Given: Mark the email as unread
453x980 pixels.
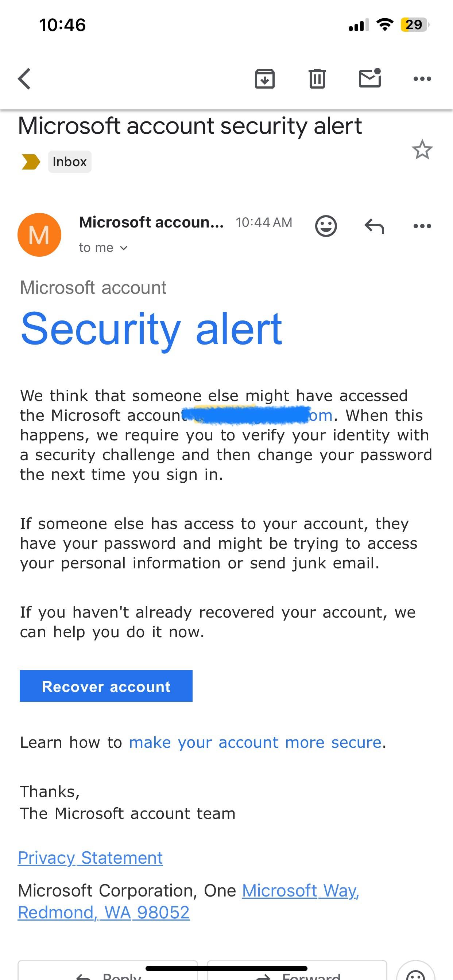Looking at the screenshot, I should 369,79.
